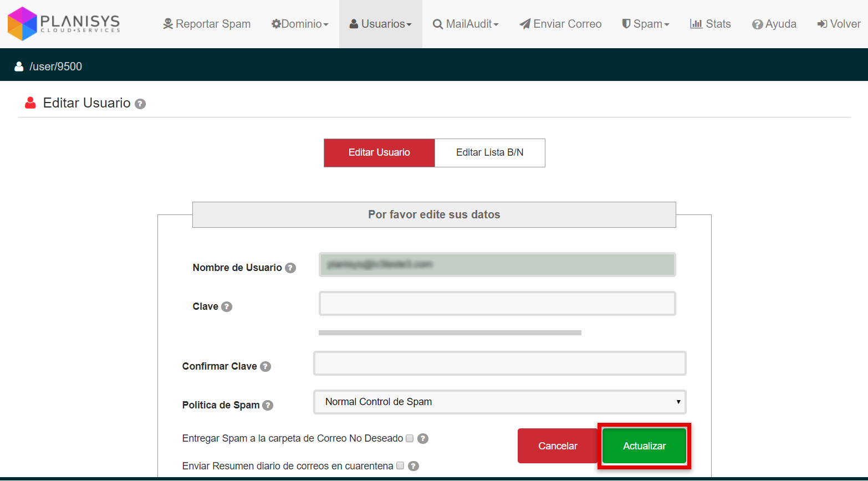
Task: Click the help icon beside Clave label
Action: pos(227,306)
